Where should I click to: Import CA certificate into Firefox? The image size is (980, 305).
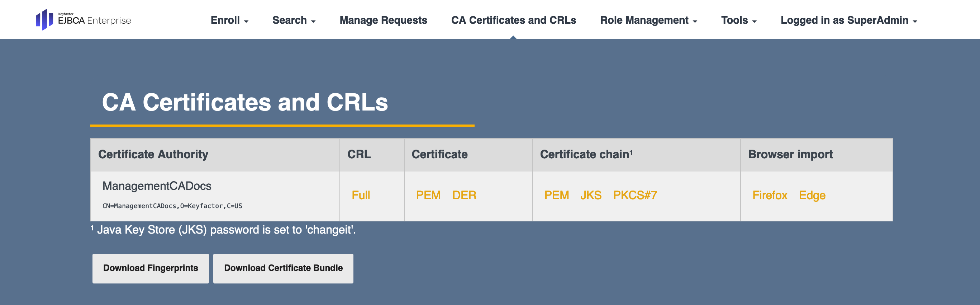pos(769,195)
